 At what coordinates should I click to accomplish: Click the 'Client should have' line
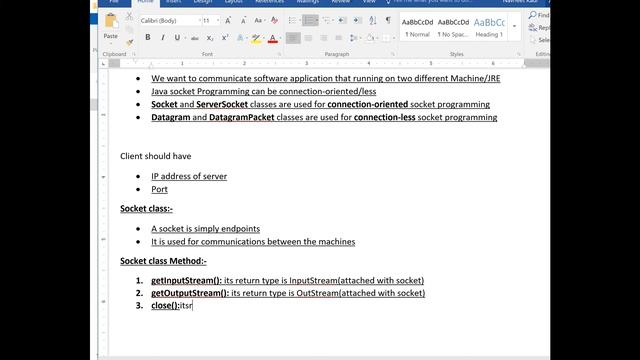(156, 156)
